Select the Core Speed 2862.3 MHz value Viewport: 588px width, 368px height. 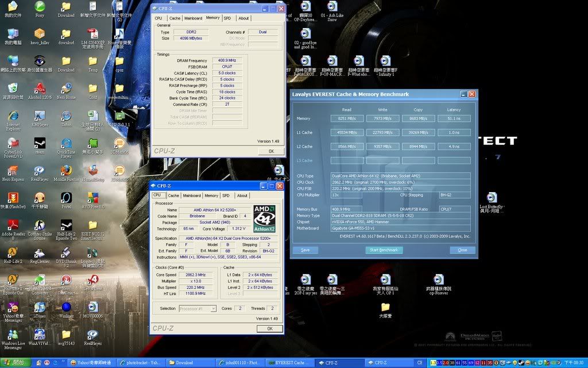coord(195,275)
